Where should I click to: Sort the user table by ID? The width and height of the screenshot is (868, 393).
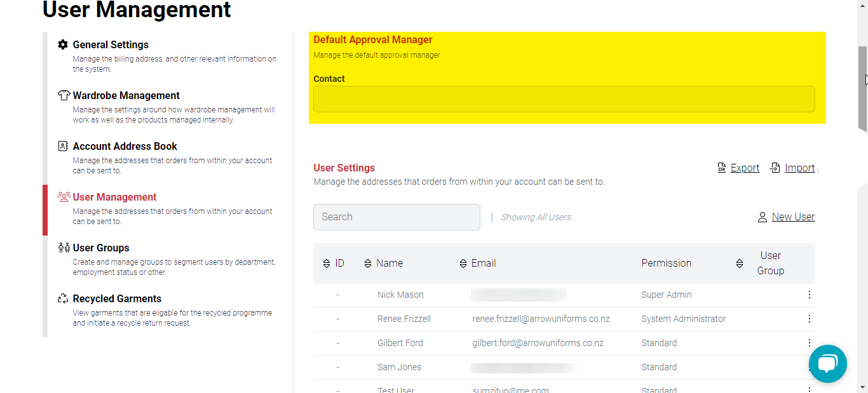(327, 263)
